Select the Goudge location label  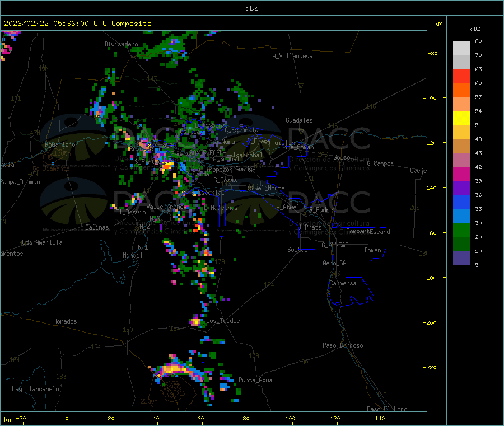(245, 169)
